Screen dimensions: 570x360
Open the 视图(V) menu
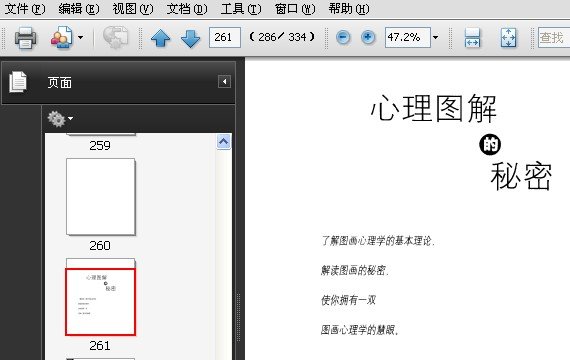[133, 9]
